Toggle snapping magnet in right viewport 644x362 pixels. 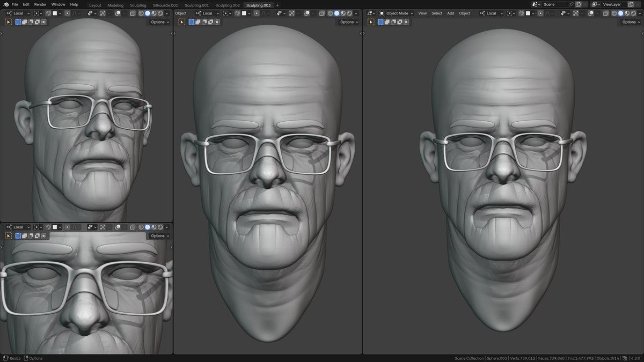point(522,13)
